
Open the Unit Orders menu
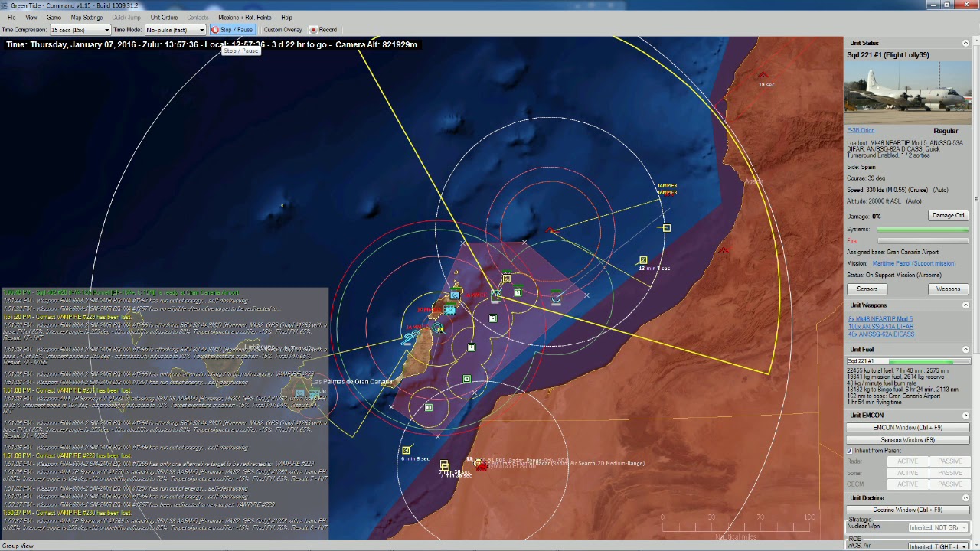point(164,18)
